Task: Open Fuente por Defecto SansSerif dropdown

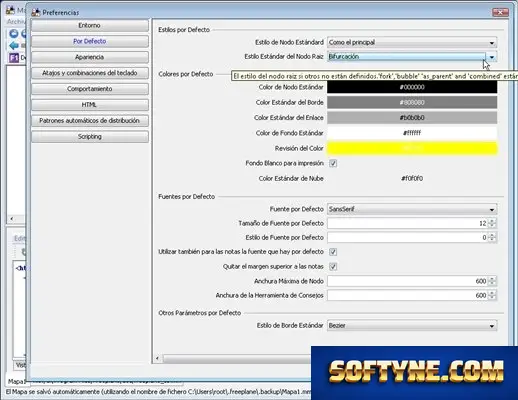Action: 412,209
